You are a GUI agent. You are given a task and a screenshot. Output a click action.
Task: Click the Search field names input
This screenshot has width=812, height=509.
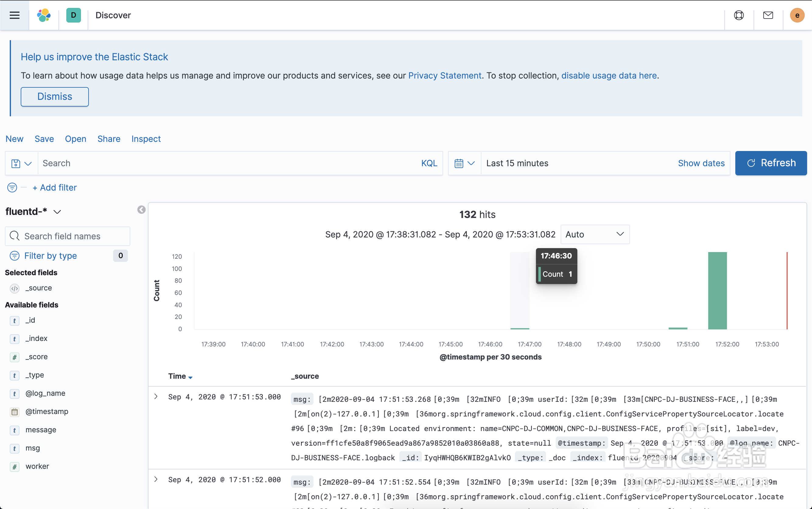click(x=68, y=236)
